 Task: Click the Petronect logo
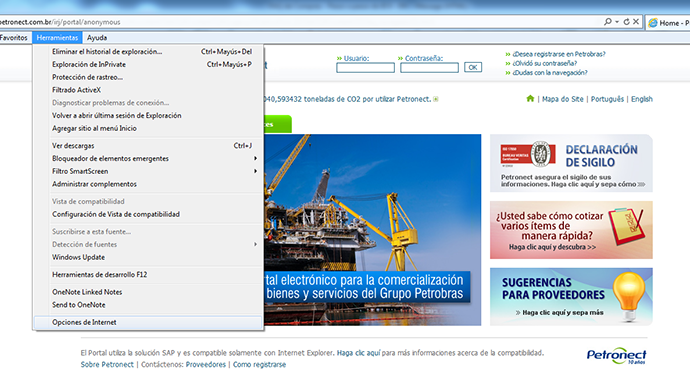(x=616, y=355)
